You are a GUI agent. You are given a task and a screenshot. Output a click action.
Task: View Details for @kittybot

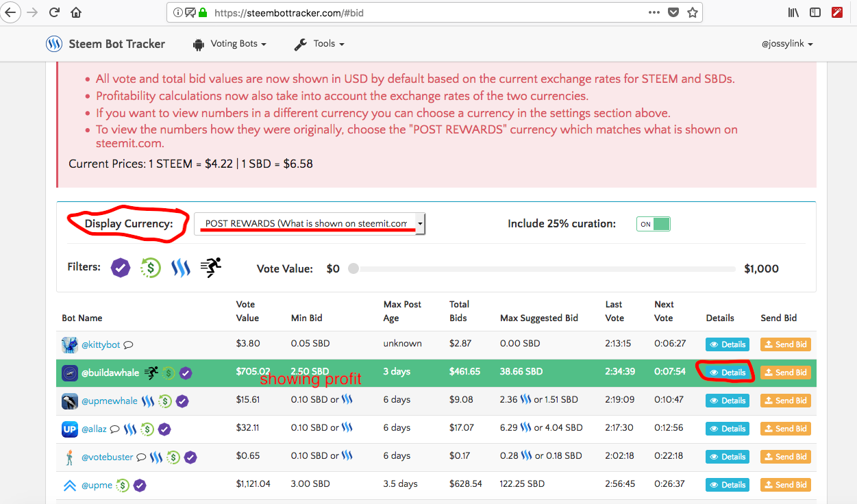(727, 344)
